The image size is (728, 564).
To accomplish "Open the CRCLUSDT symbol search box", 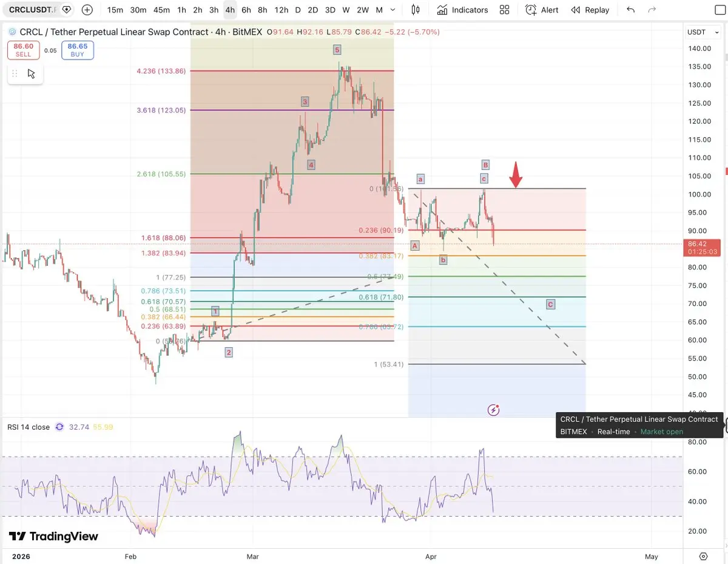I will click(33, 10).
